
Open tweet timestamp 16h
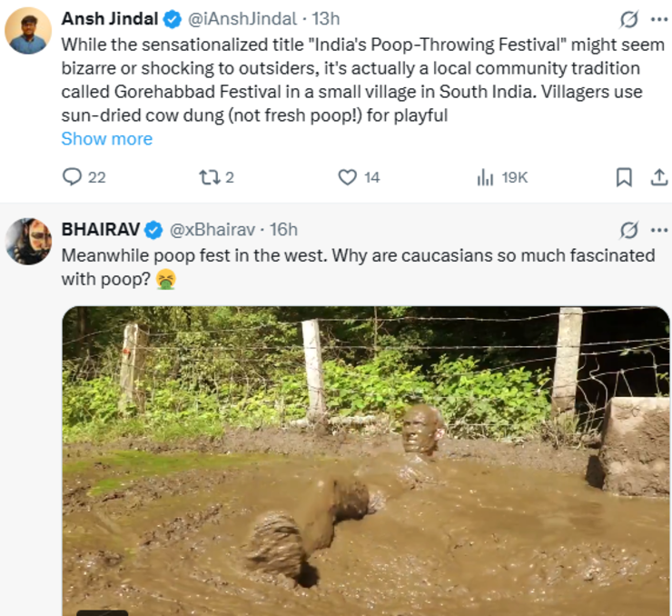pos(284,229)
